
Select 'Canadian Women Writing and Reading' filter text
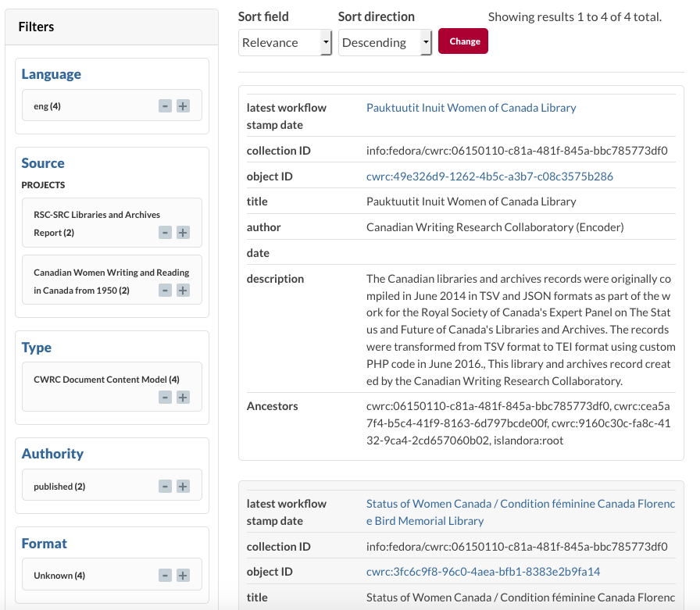112,282
